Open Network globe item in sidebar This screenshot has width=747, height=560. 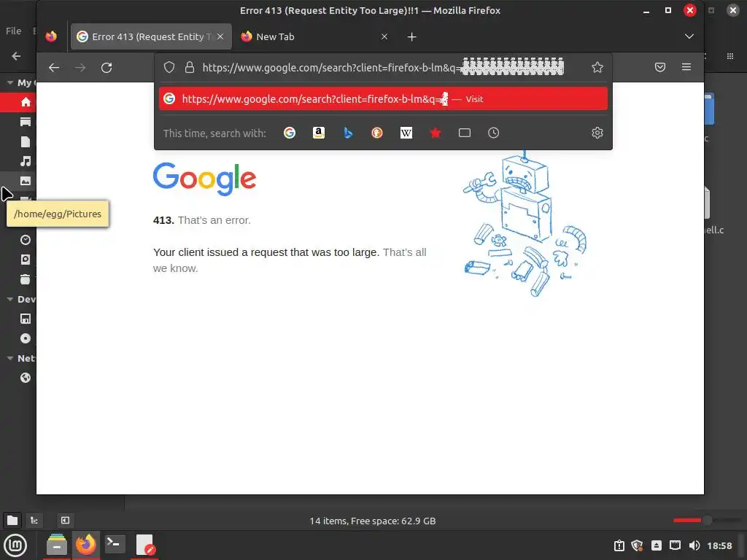[x=26, y=378]
